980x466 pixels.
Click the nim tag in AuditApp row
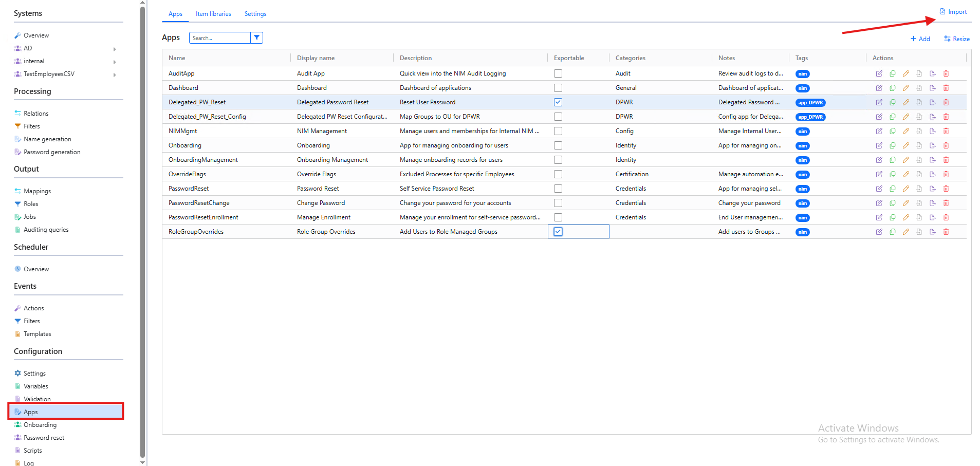(x=802, y=74)
